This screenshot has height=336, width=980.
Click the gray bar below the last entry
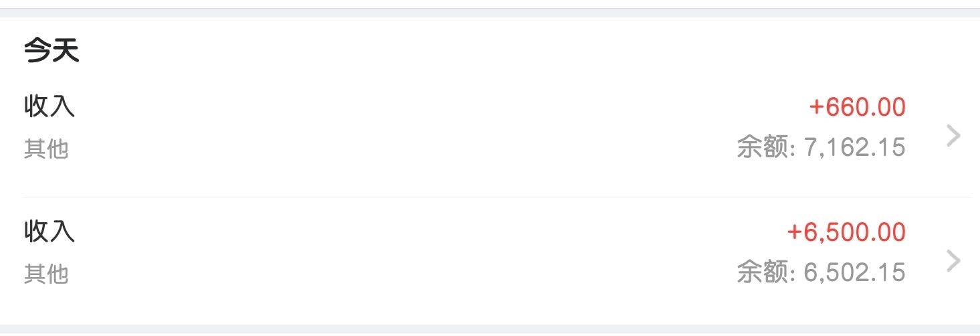(490, 330)
